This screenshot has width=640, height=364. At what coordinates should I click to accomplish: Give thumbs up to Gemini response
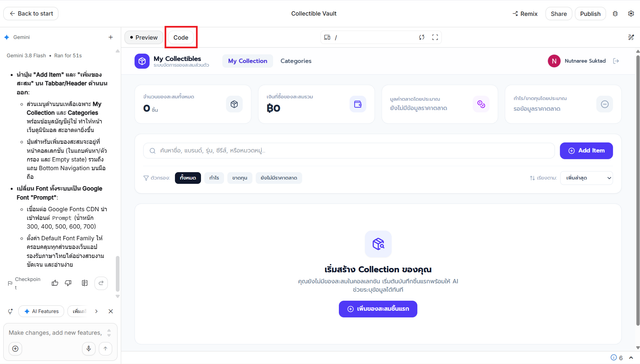[55, 283]
